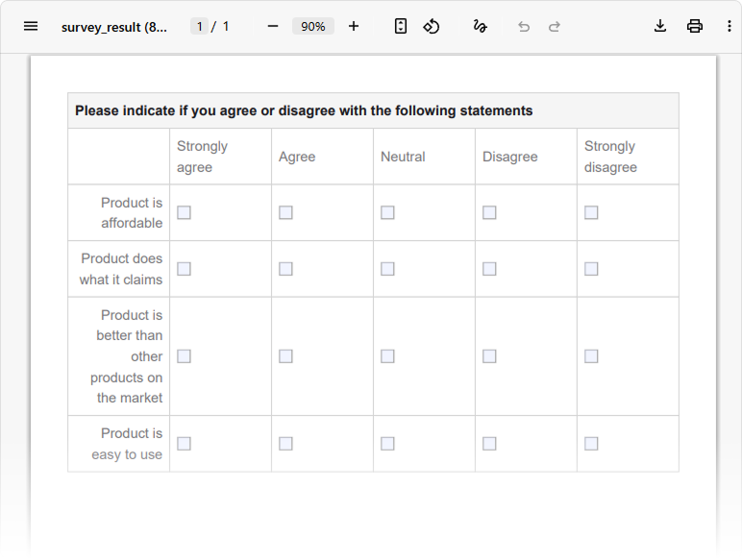Viewport: 742px width, 560px height.
Task: Check Strongly disagree for better than other products
Action: 591,356
